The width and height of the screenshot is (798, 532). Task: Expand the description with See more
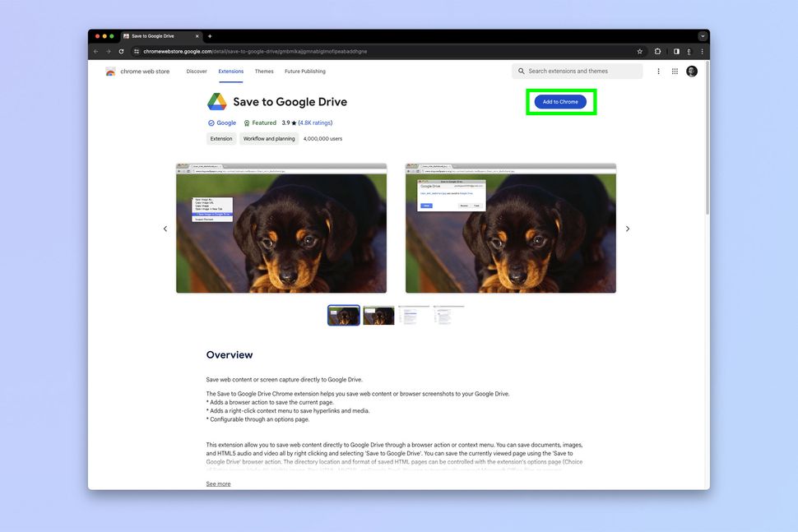(218, 483)
